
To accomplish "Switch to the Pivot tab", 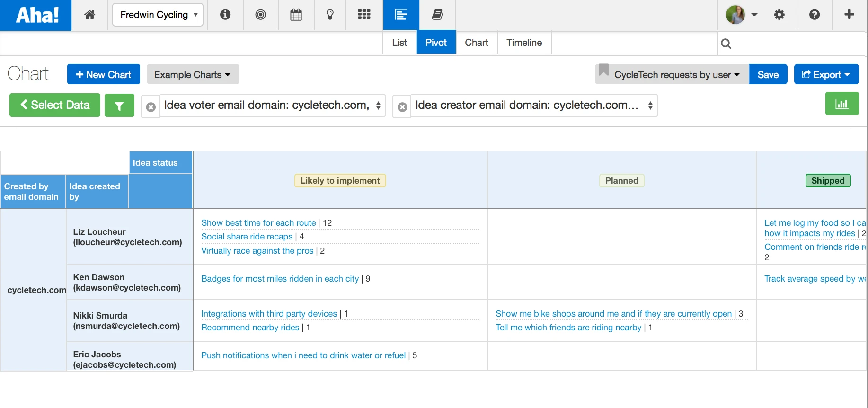I will coord(436,43).
